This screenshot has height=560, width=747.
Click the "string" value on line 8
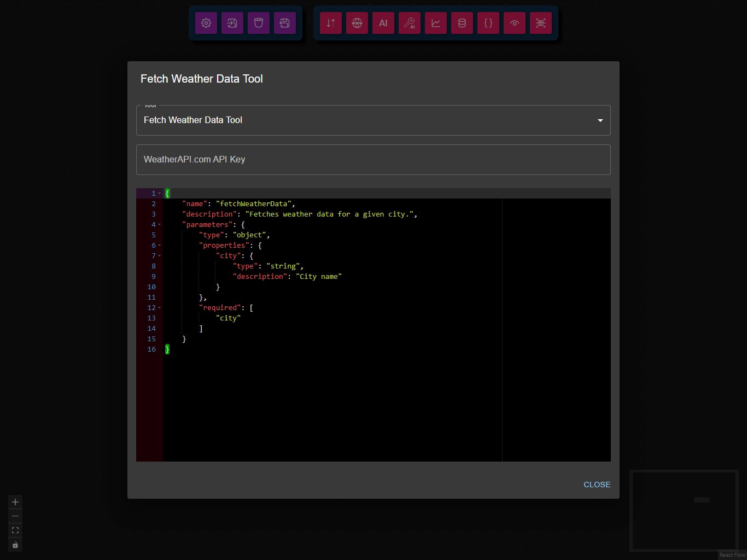pyautogui.click(x=283, y=266)
